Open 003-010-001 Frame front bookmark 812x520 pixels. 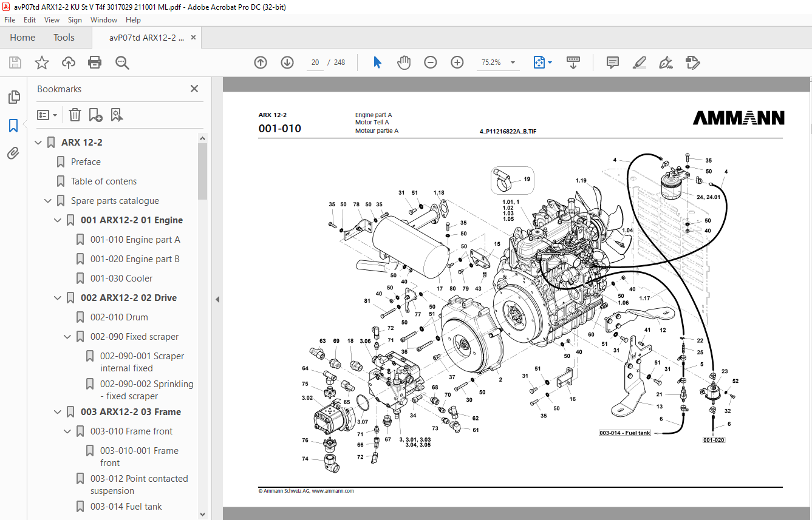(x=139, y=457)
